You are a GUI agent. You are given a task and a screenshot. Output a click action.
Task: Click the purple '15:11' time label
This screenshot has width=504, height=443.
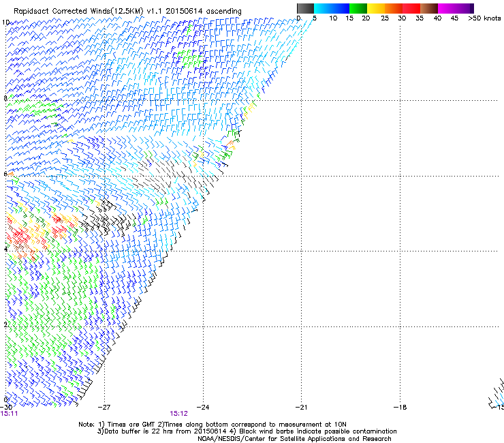tap(10, 414)
